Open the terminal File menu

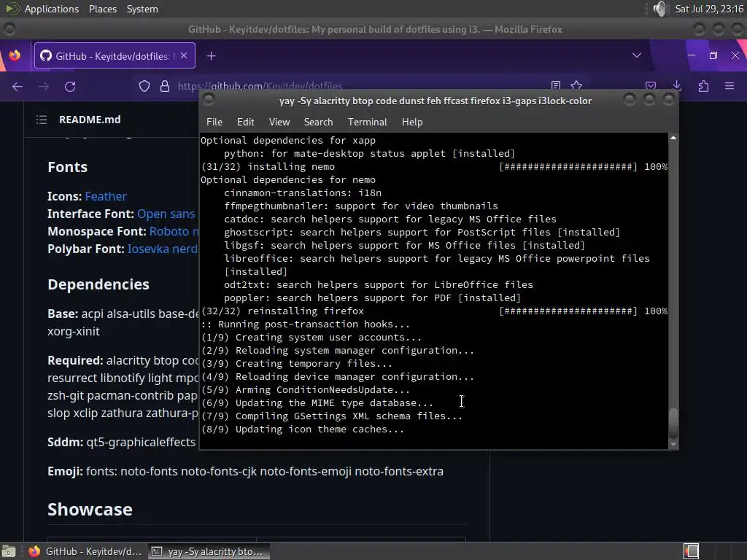(x=214, y=122)
